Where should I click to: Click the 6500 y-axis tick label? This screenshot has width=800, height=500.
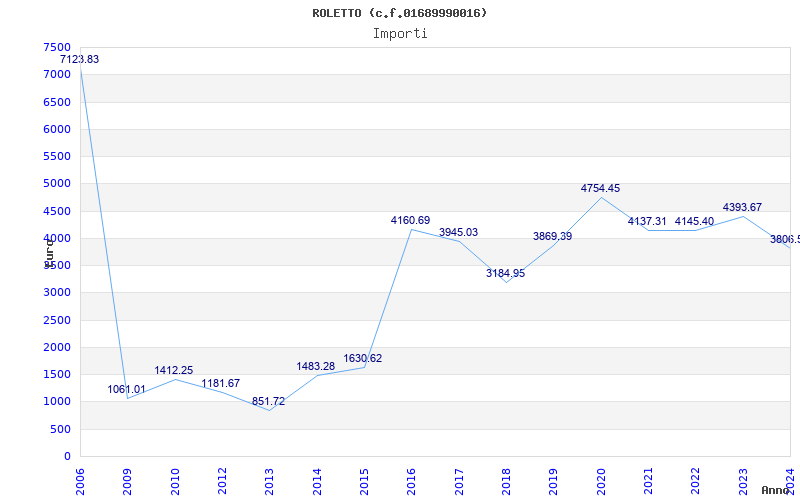pos(57,102)
